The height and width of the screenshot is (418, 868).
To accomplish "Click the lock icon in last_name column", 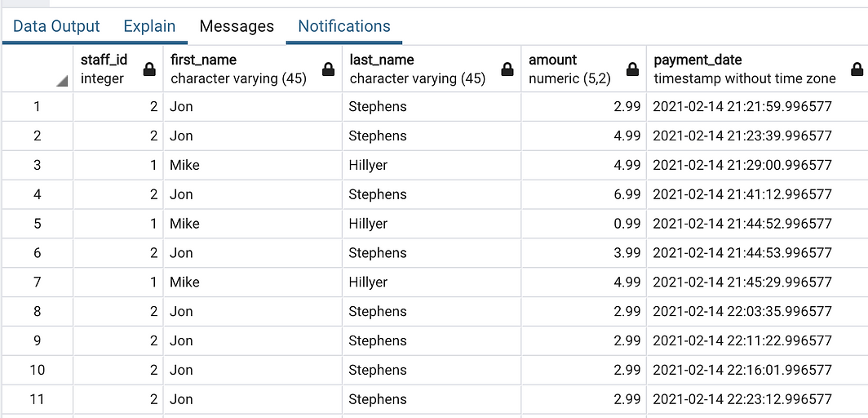I will (x=507, y=69).
